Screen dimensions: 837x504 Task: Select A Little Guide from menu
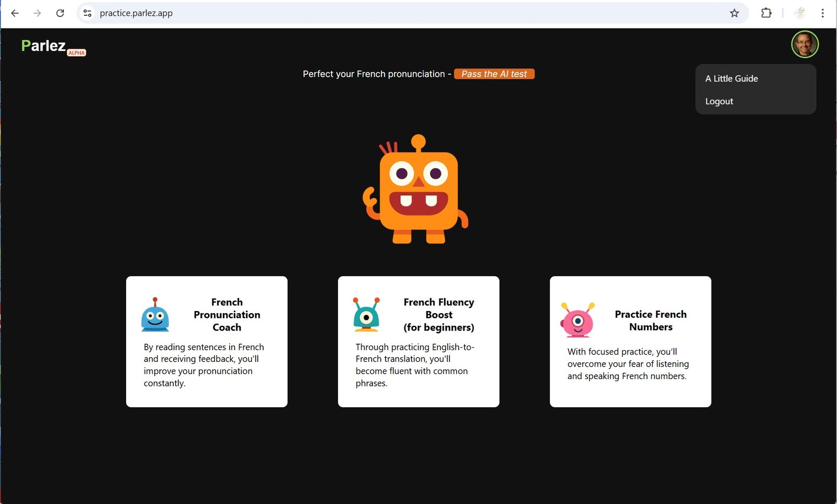pyautogui.click(x=731, y=78)
